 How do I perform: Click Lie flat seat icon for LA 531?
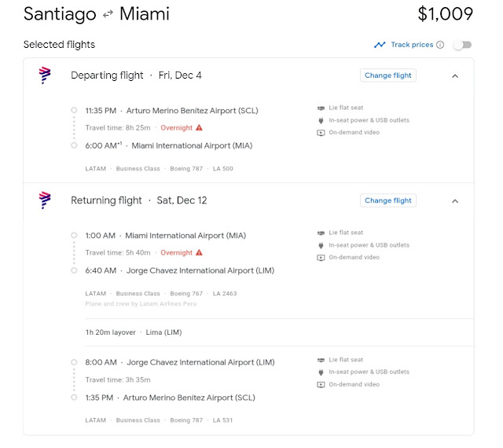click(x=321, y=360)
